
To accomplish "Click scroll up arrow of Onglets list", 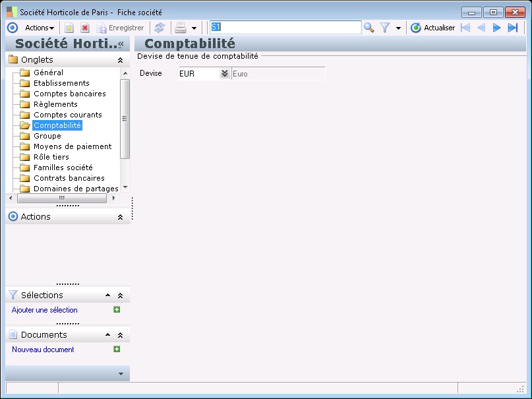I will point(125,73).
